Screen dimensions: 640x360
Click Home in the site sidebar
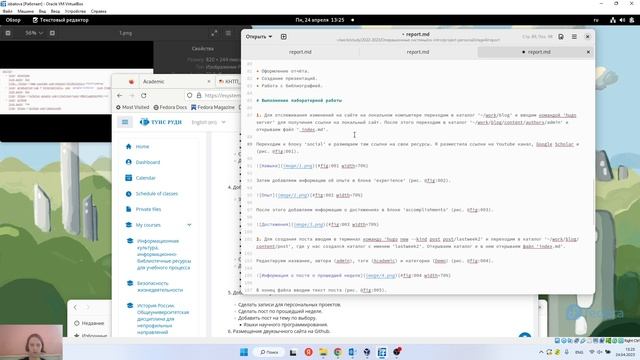(x=142, y=147)
